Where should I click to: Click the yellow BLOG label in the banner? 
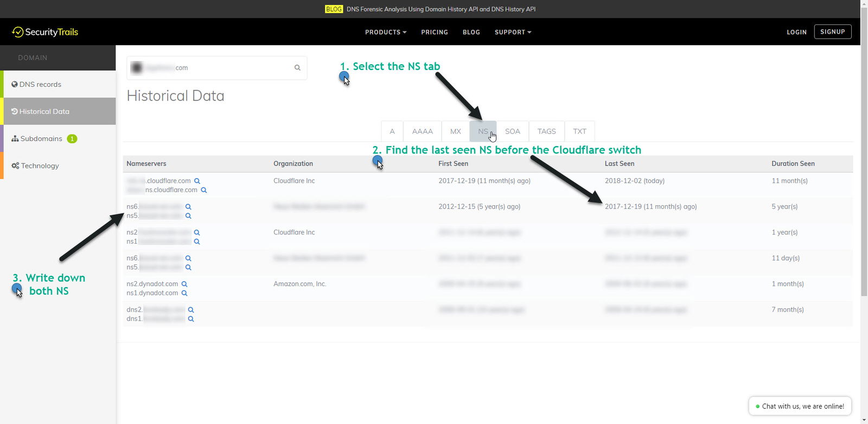pyautogui.click(x=334, y=9)
